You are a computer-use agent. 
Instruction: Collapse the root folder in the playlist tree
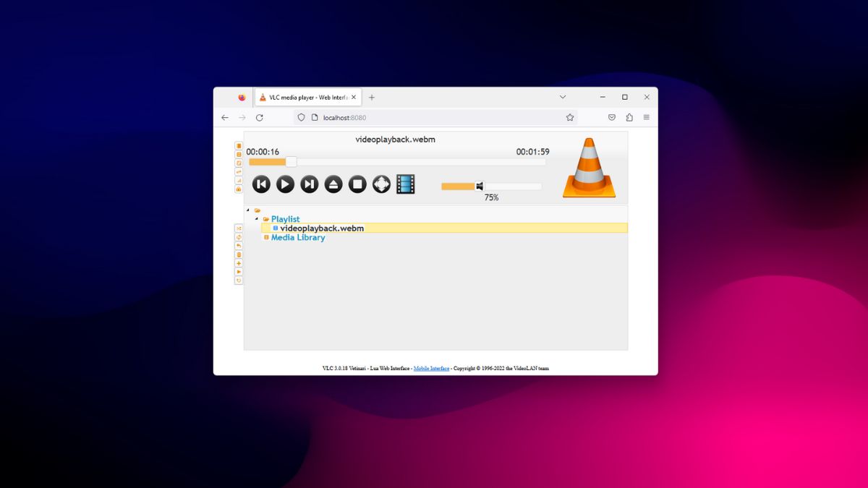coord(247,210)
